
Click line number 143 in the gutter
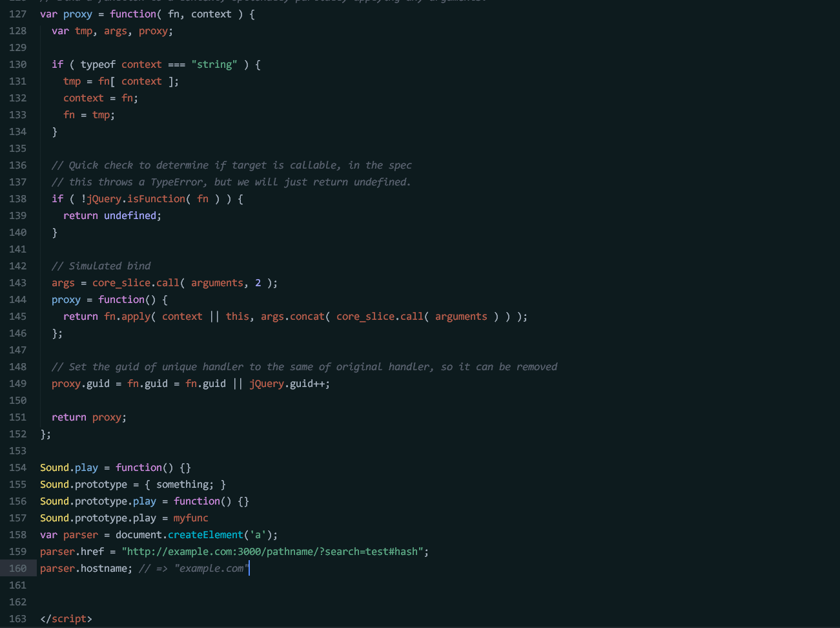17,282
